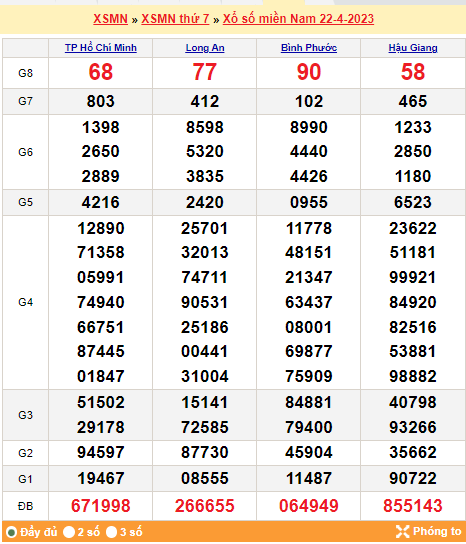Click the ĐB row label
Image resolution: width=466 pixels, height=544 pixels.
25,506
